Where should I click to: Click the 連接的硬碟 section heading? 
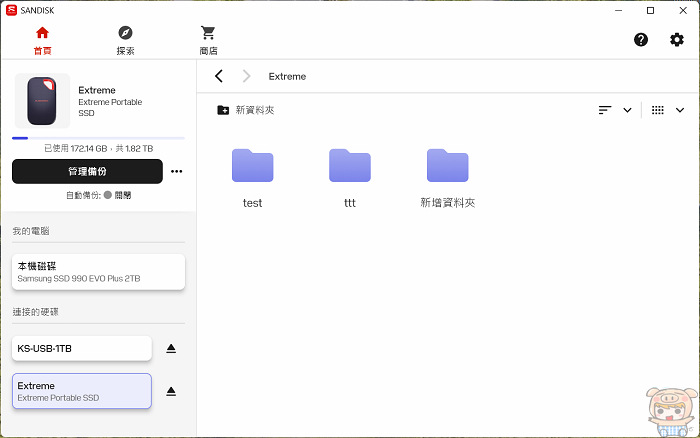[35, 312]
